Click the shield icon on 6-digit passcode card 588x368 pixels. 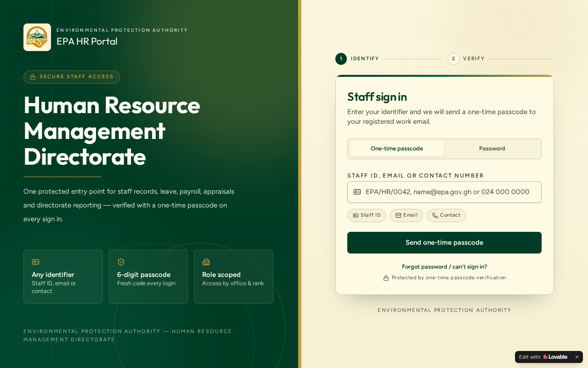pyautogui.click(x=121, y=262)
